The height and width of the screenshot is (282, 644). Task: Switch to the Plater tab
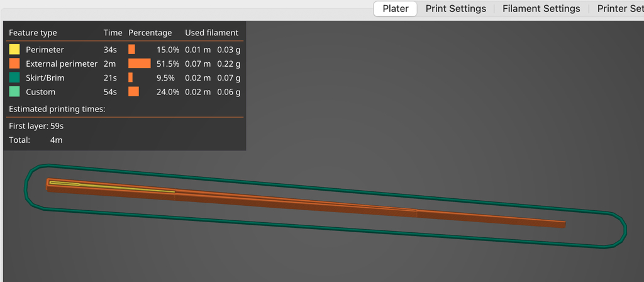point(395,9)
